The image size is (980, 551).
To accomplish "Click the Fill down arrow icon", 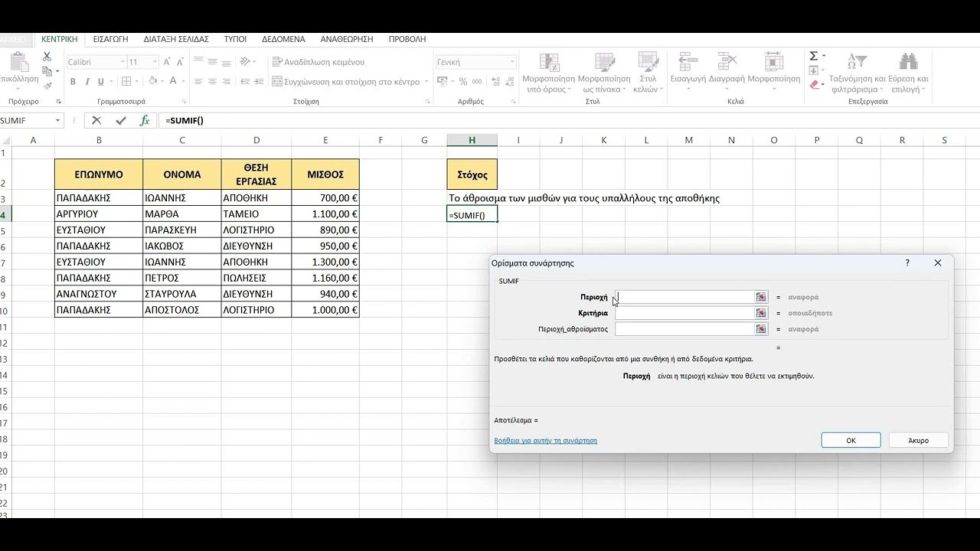I will (814, 70).
